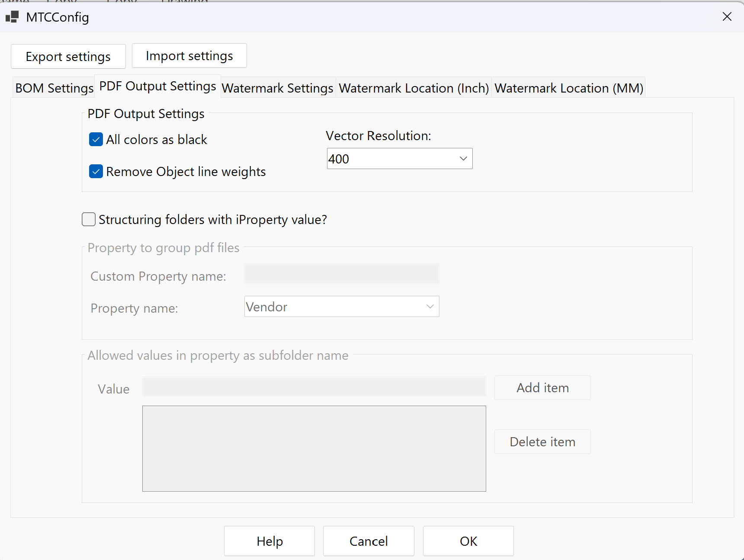Close the MTCConfig dialog
Screen dimensions: 744x560
click(727, 16)
